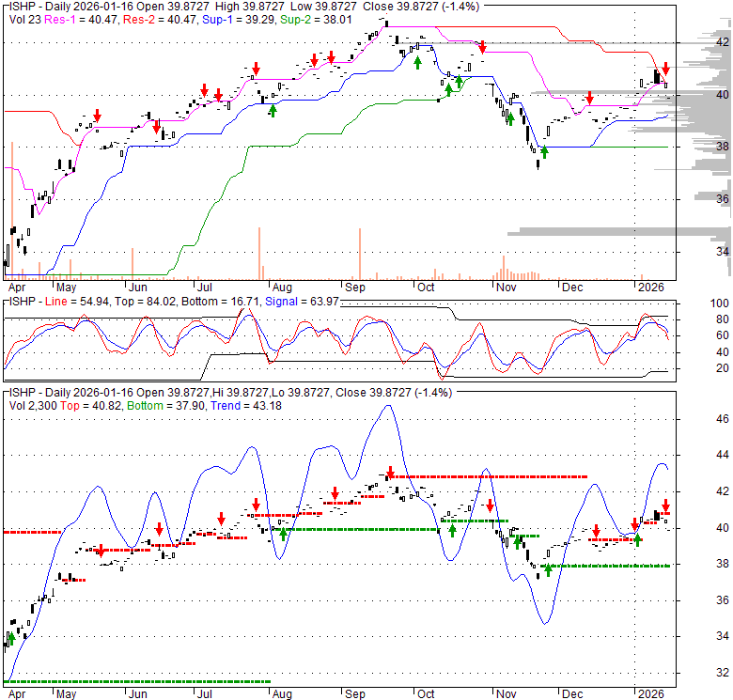This screenshot has width=733, height=700.
Task: Click the Nov month label under bottom chart
Action: (x=506, y=693)
